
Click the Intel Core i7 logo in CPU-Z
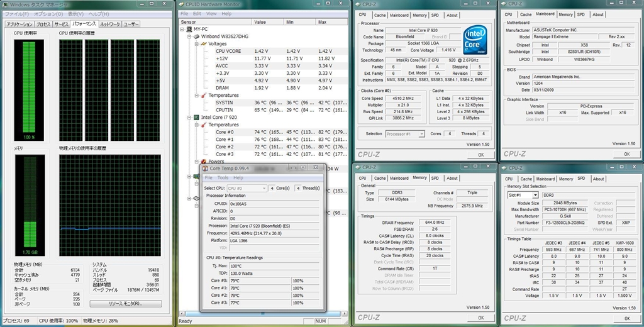pos(475,40)
